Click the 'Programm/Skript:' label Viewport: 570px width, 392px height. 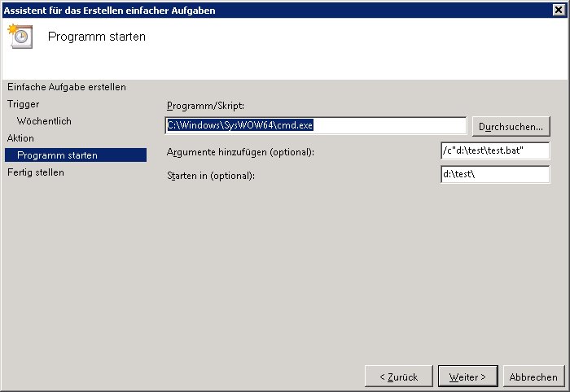pos(205,107)
